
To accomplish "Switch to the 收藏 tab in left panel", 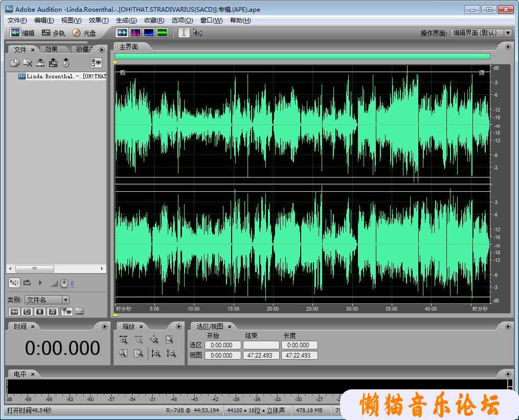I will (x=84, y=49).
